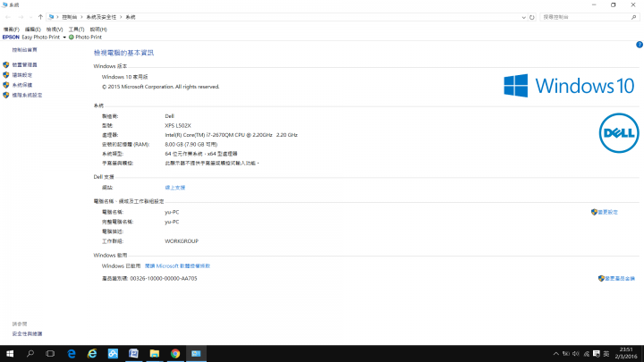Viewport: 644px width, 362px height.
Task: Open the EPSON Easy Photo Print dropdown arrow
Action: (x=64, y=38)
